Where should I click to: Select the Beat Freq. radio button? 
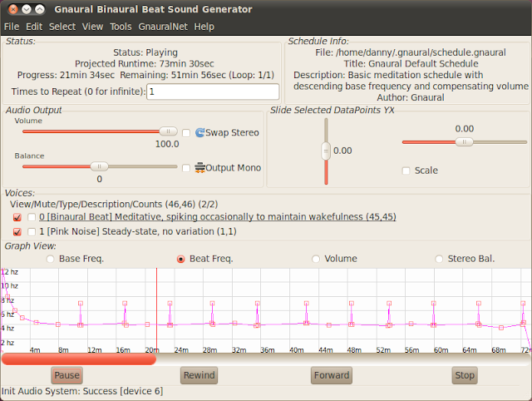point(181,259)
